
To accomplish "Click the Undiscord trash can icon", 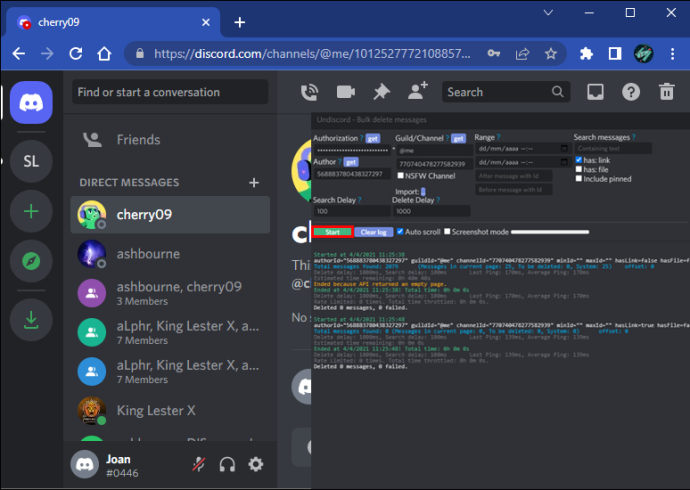I will pos(666,92).
